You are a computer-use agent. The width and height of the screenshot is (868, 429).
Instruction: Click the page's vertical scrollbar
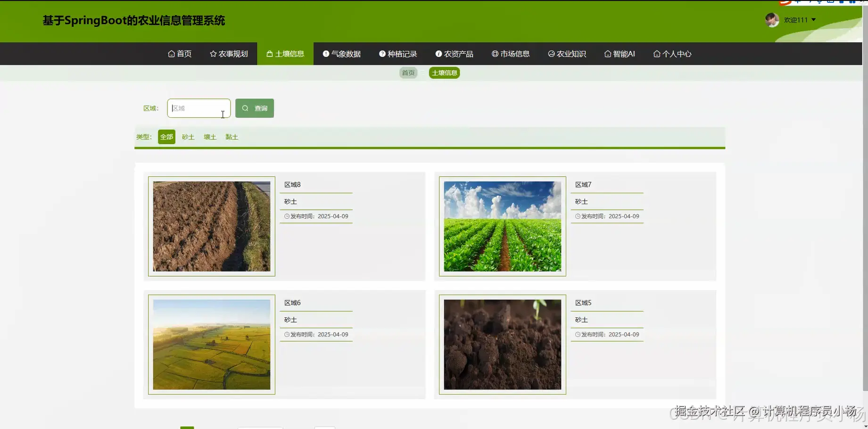[865, 198]
